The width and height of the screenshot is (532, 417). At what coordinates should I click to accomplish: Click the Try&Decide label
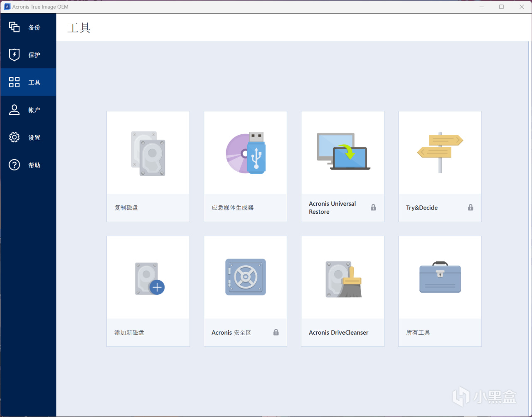pos(422,207)
